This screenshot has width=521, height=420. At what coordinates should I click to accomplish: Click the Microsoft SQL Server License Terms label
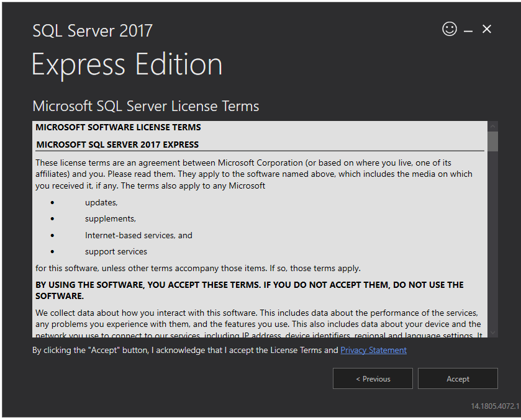tap(145, 106)
